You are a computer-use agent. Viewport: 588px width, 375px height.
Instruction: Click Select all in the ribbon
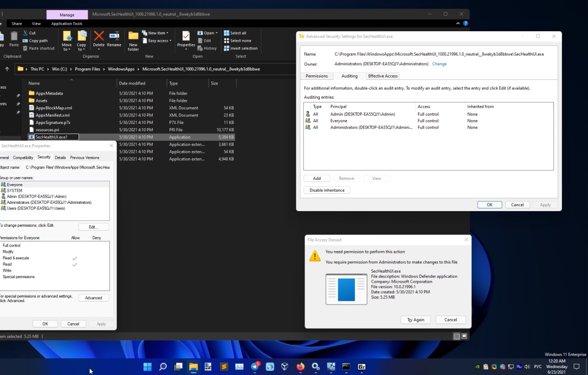tap(235, 33)
